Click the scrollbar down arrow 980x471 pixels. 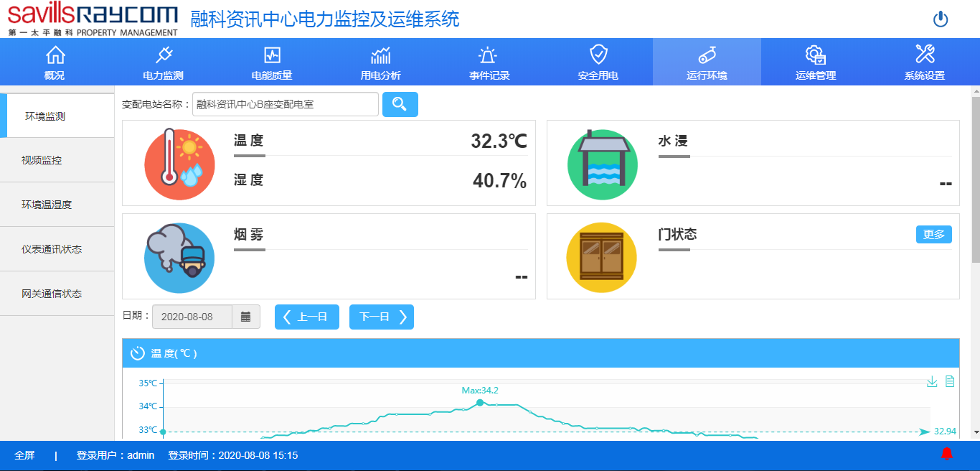(976, 432)
